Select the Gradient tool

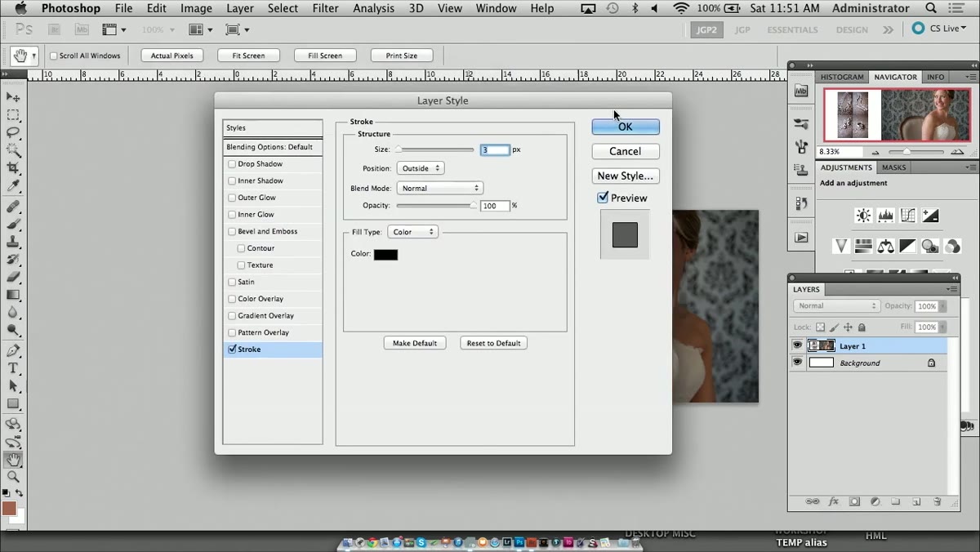(x=13, y=295)
